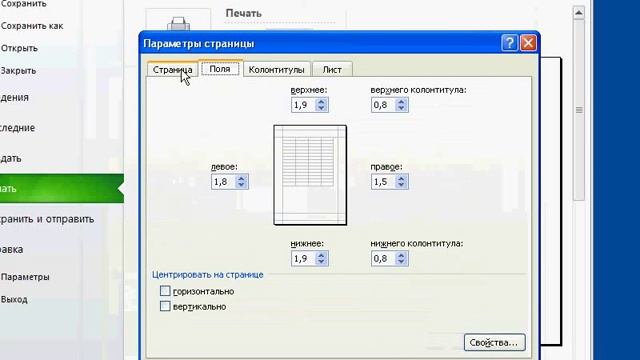Open the Сведения backstage section
Screen dimensions: 640x360
14,98
